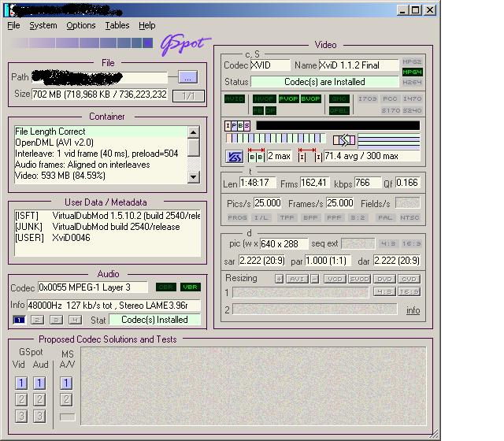Run GSpot Vid test 1
The image size is (504, 441).
click(21, 384)
